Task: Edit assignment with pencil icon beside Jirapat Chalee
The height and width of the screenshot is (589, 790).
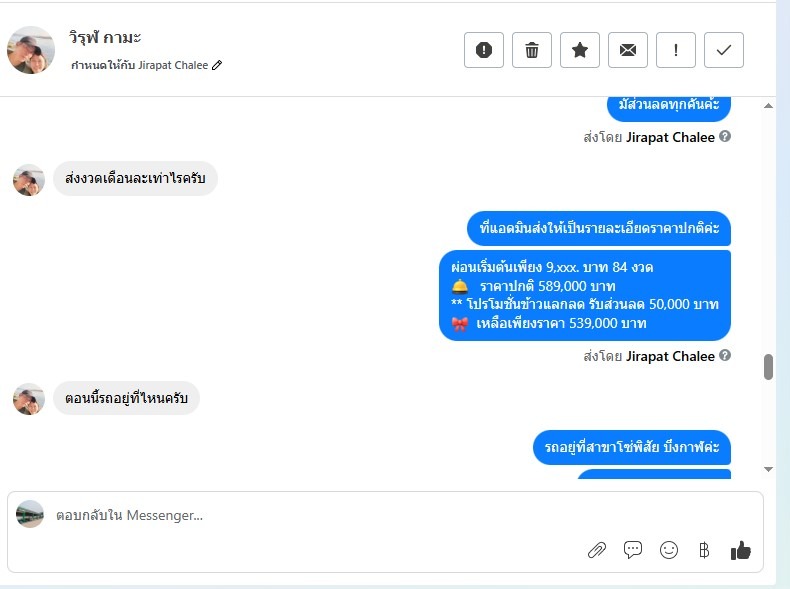Action: 217,65
